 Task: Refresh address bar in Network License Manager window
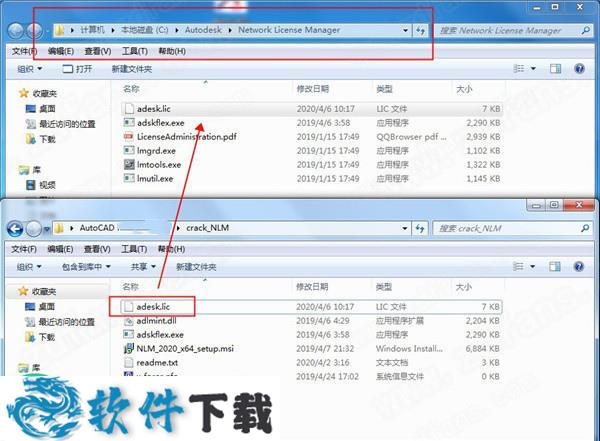click(x=421, y=31)
